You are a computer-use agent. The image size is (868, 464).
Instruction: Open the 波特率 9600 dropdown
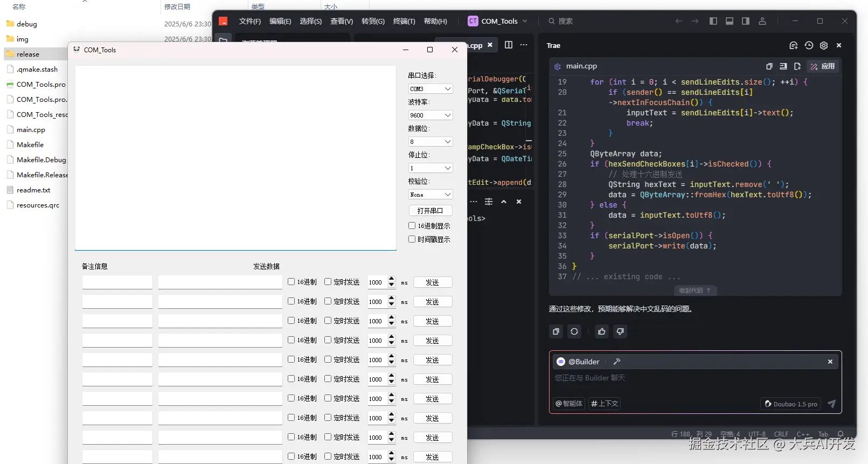[430, 115]
